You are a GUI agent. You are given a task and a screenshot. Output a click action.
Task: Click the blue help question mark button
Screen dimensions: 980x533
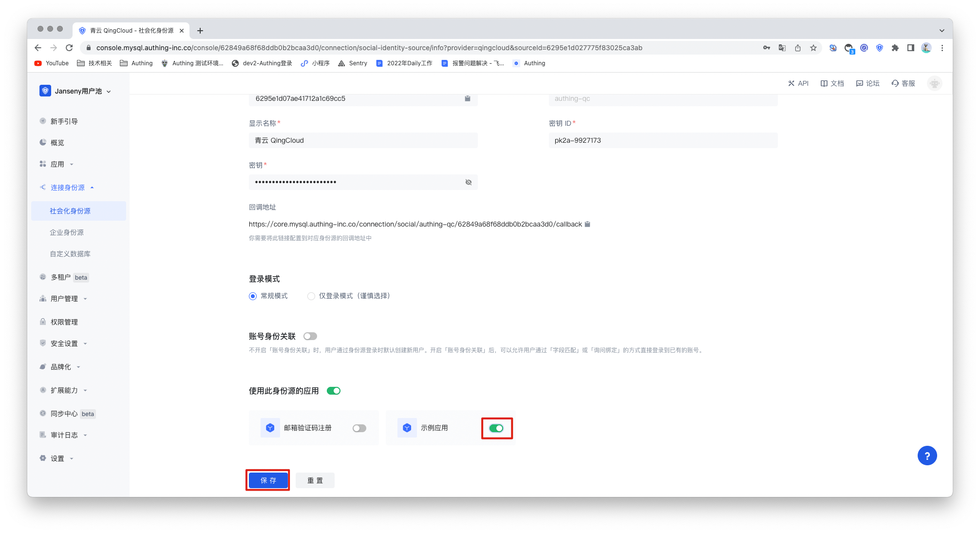click(927, 456)
